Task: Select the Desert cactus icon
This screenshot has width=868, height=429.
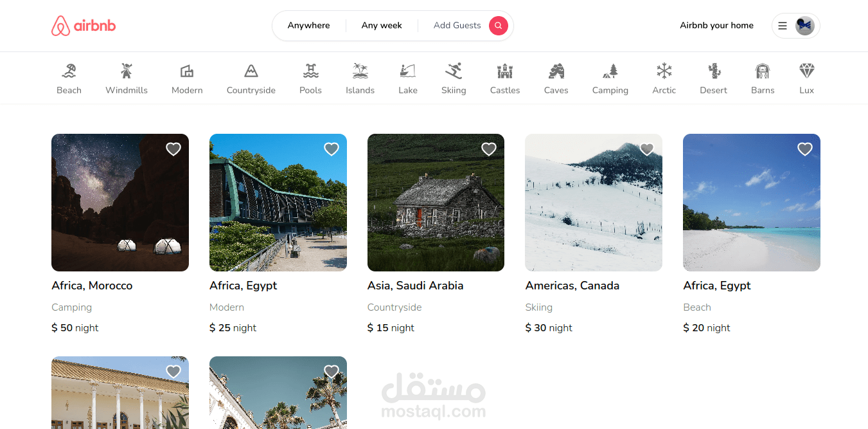Action: point(714,71)
